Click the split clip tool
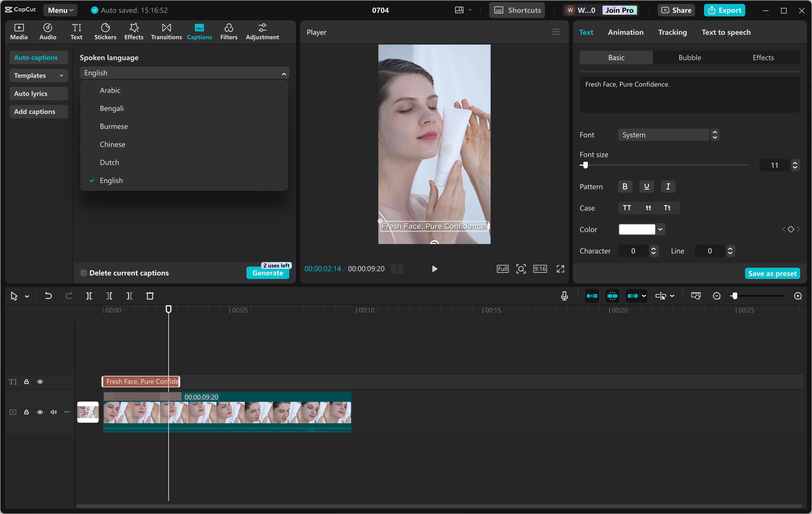 [x=89, y=296]
